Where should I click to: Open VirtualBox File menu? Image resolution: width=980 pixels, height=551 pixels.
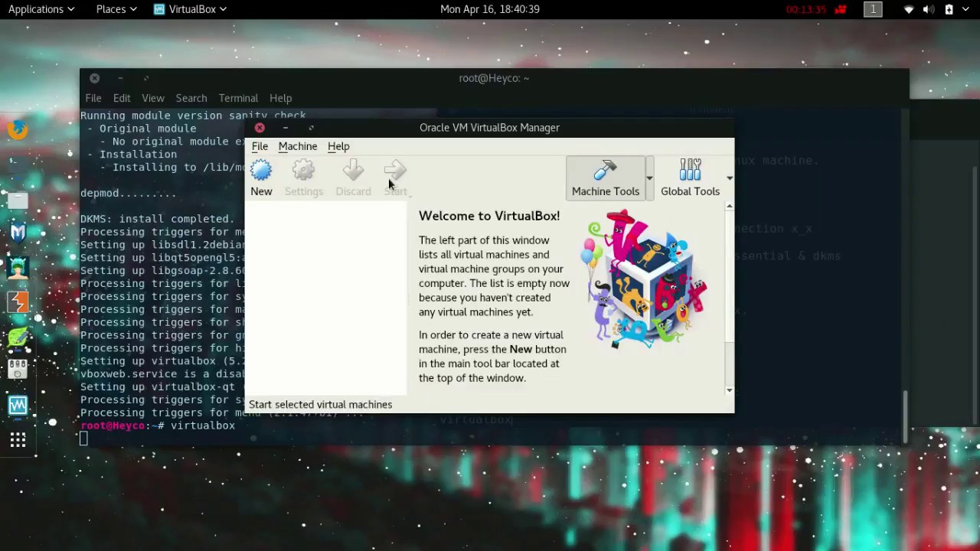click(x=260, y=146)
